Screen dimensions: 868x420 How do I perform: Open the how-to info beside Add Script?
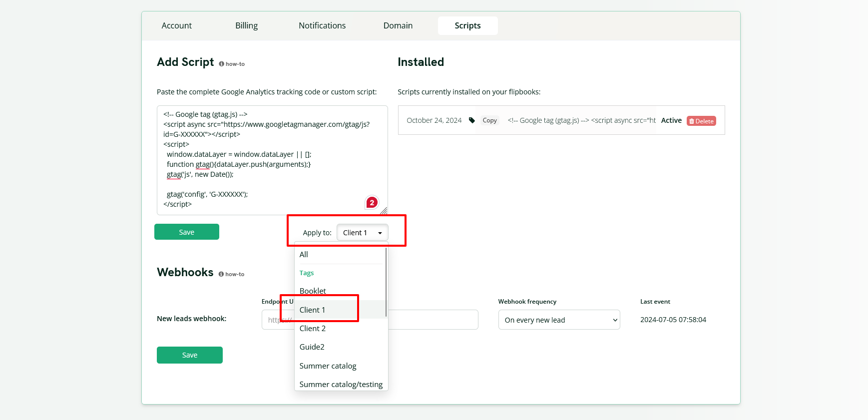click(x=232, y=64)
